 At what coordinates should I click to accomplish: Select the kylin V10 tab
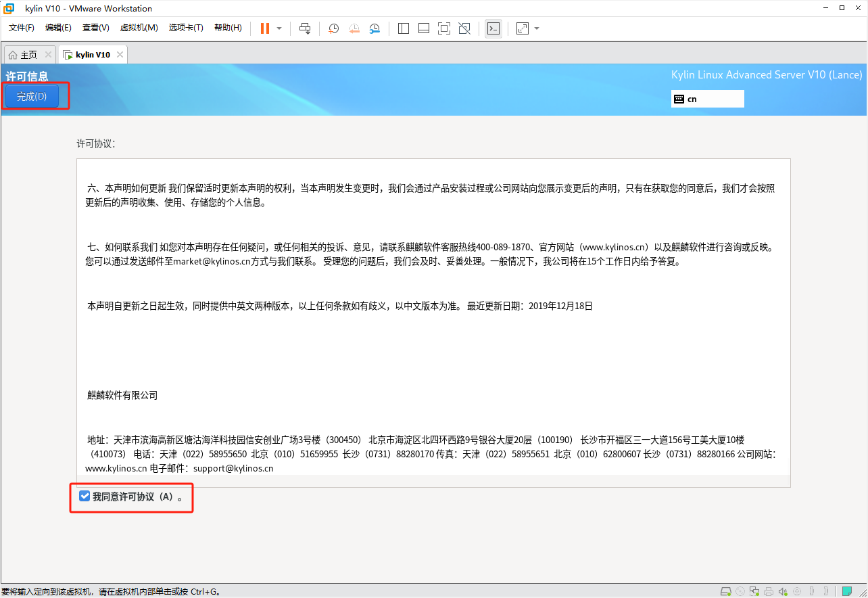[93, 55]
